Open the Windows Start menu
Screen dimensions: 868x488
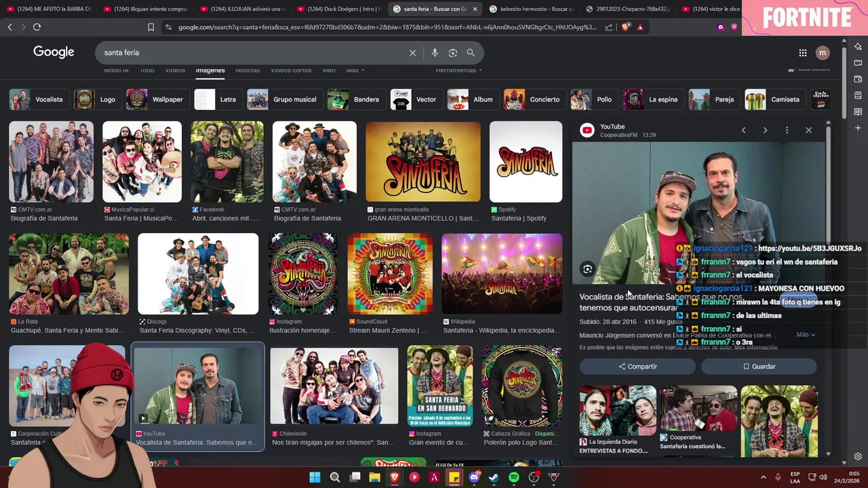coord(315,478)
